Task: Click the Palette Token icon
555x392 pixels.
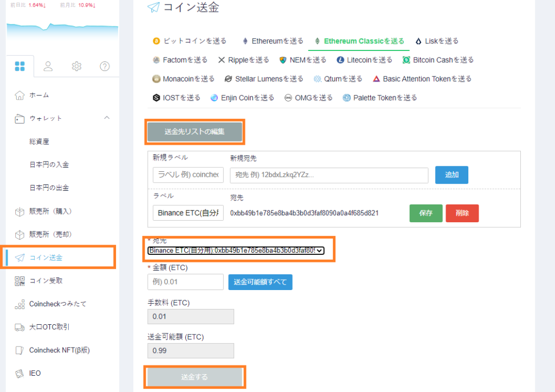Action: (346, 98)
